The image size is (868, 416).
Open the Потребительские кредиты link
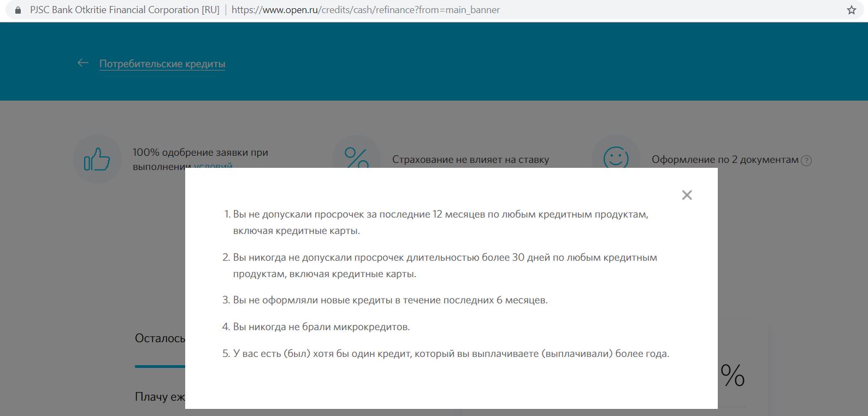(162, 64)
